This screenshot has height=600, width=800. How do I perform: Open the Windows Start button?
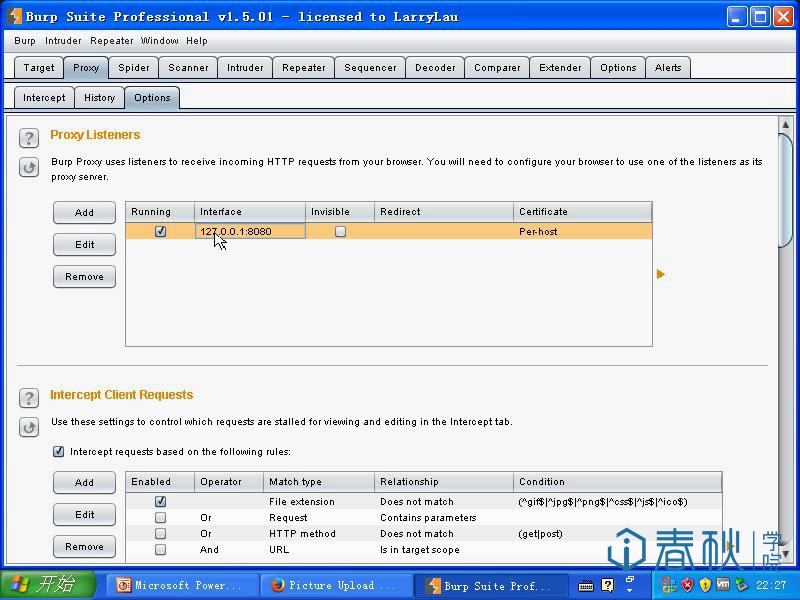(48, 585)
